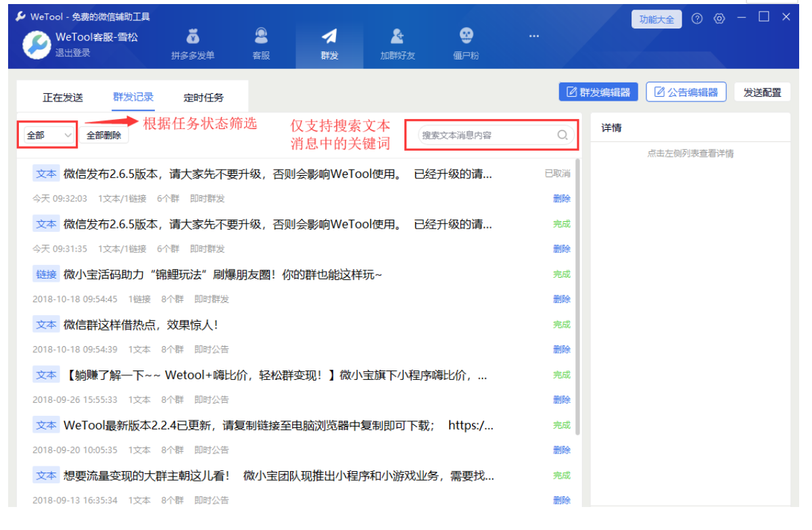This screenshot has width=812, height=530.
Task: Click 功能大全 button
Action: (x=656, y=20)
